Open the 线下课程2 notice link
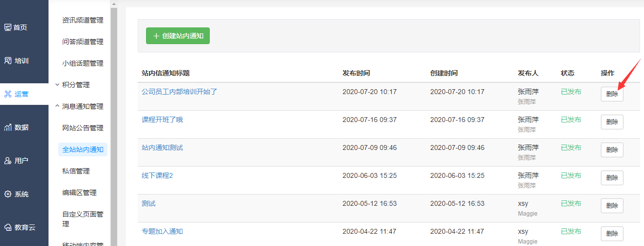Image resolution: width=644 pixels, height=246 pixels. [x=157, y=175]
